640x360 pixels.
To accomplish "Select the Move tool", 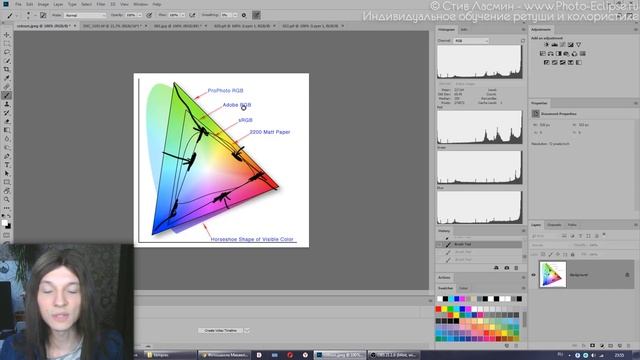I will [x=7, y=35].
